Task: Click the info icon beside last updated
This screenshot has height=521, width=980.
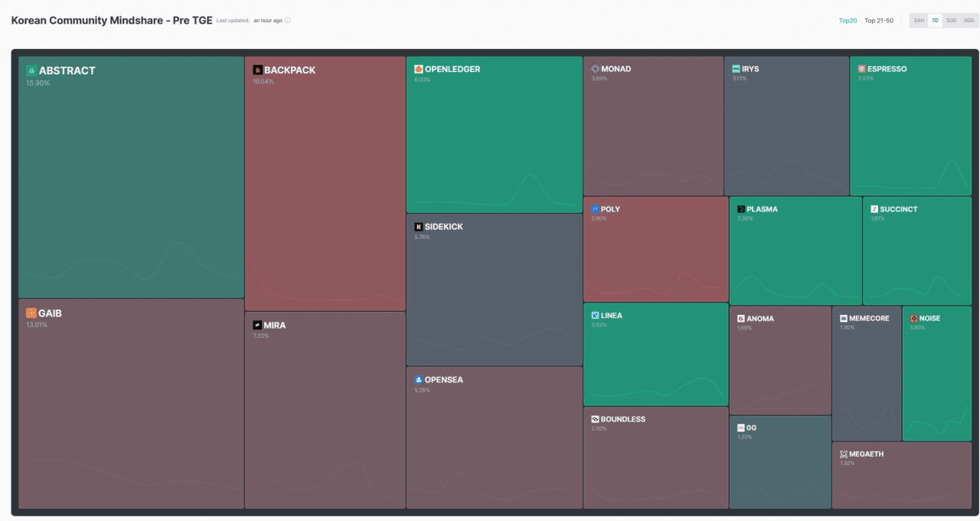Action: pyautogui.click(x=288, y=21)
